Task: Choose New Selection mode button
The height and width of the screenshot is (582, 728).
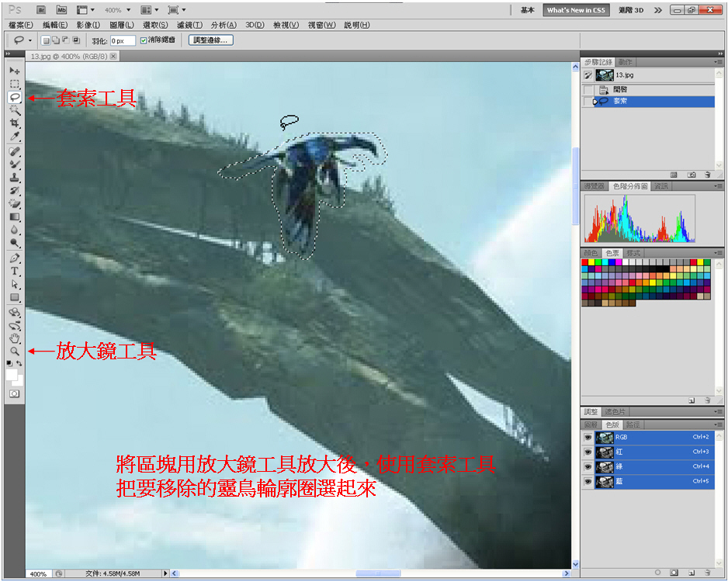Action: pos(46,40)
